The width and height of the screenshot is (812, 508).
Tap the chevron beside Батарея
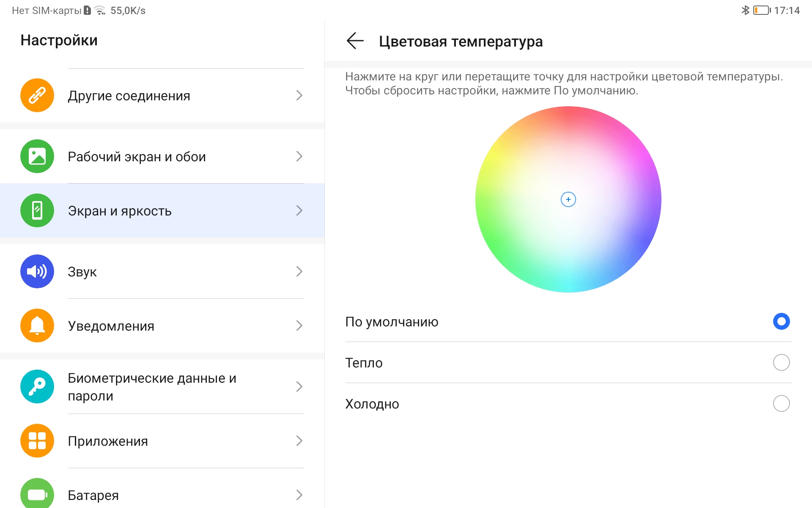pyautogui.click(x=299, y=495)
